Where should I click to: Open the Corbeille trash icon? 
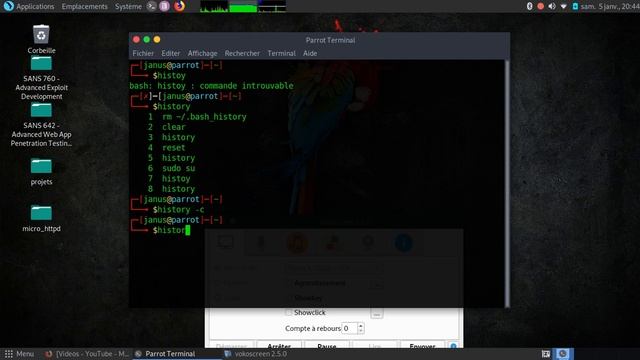41,34
